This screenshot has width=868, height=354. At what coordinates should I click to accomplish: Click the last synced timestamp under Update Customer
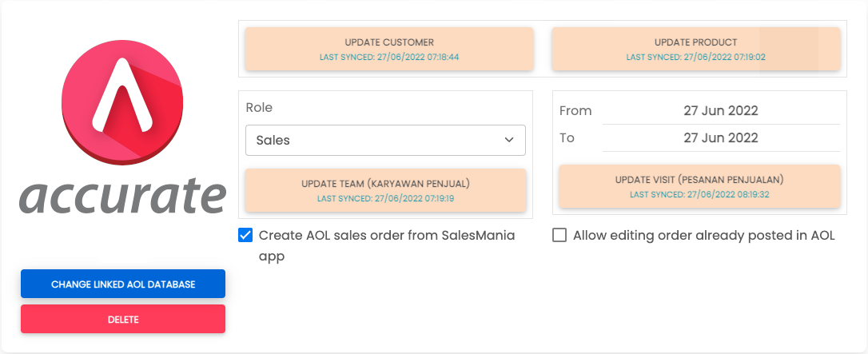point(389,58)
